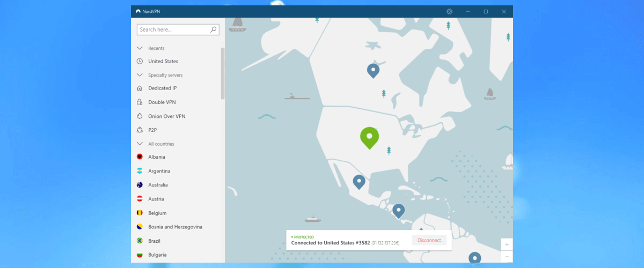
Task: Click the Double VPN lock icon
Action: (140, 102)
